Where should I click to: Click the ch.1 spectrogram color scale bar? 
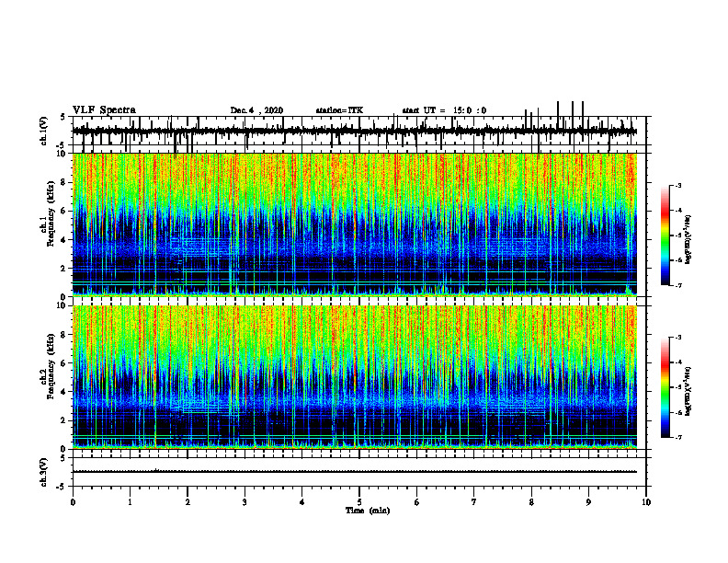[x=665, y=236]
